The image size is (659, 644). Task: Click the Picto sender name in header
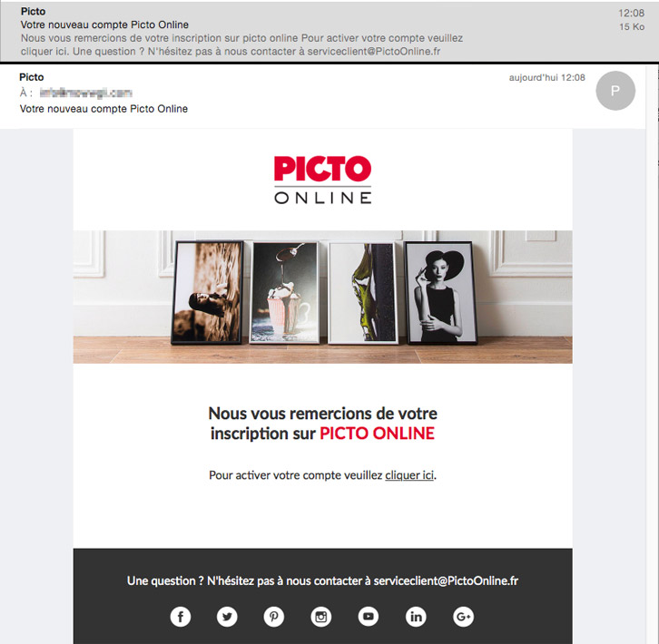(32, 77)
